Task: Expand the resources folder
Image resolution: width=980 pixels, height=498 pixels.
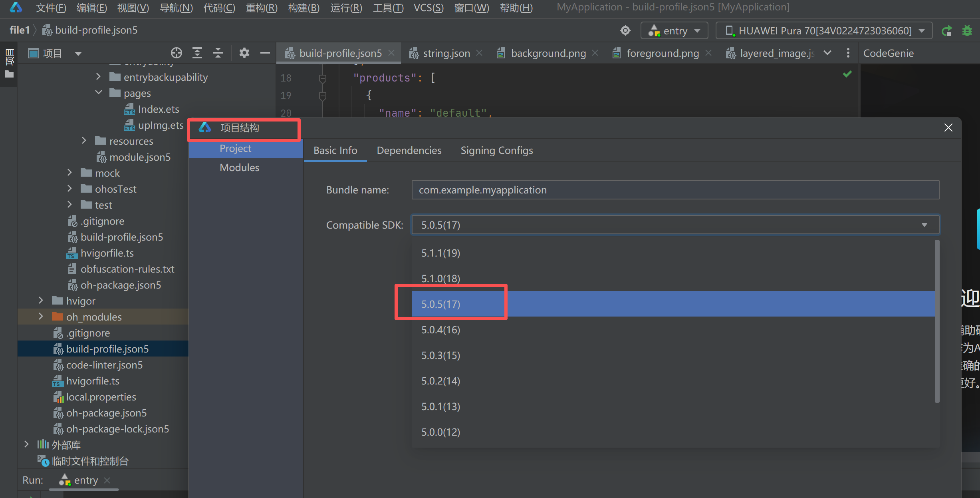Action: tap(84, 141)
